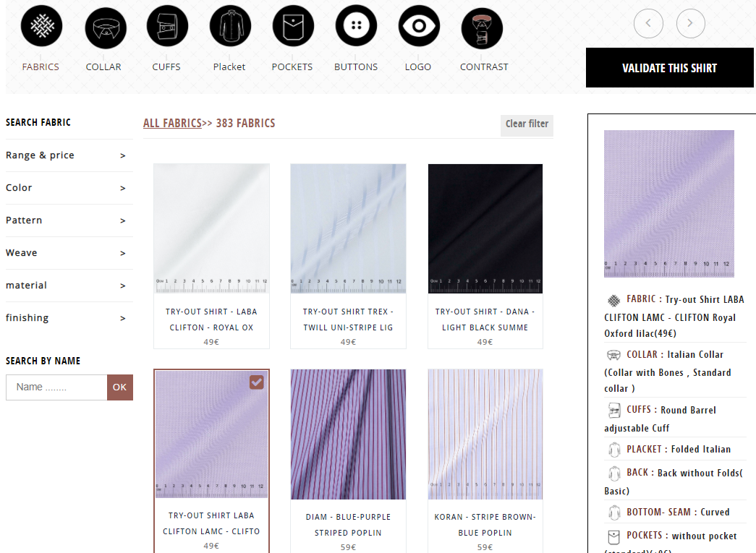Switch to the BUTTONS tab label

pyautogui.click(x=356, y=67)
